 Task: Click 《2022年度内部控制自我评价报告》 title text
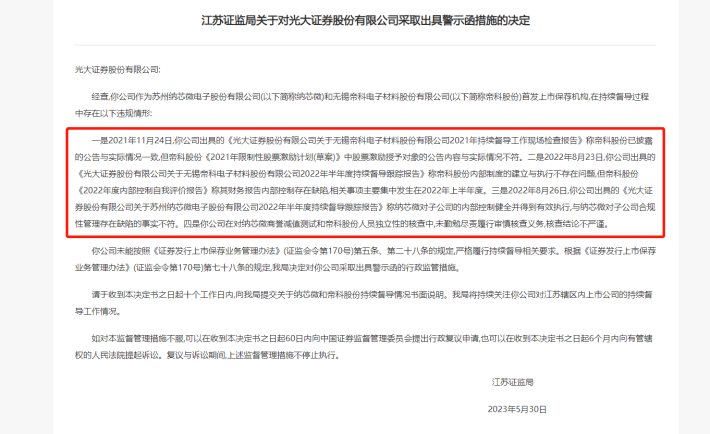(x=143, y=191)
